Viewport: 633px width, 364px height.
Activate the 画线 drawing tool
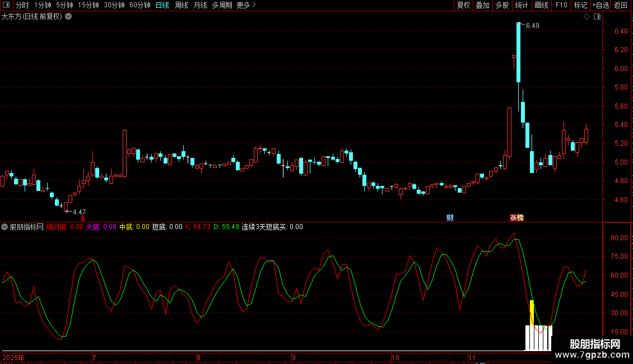point(541,5)
